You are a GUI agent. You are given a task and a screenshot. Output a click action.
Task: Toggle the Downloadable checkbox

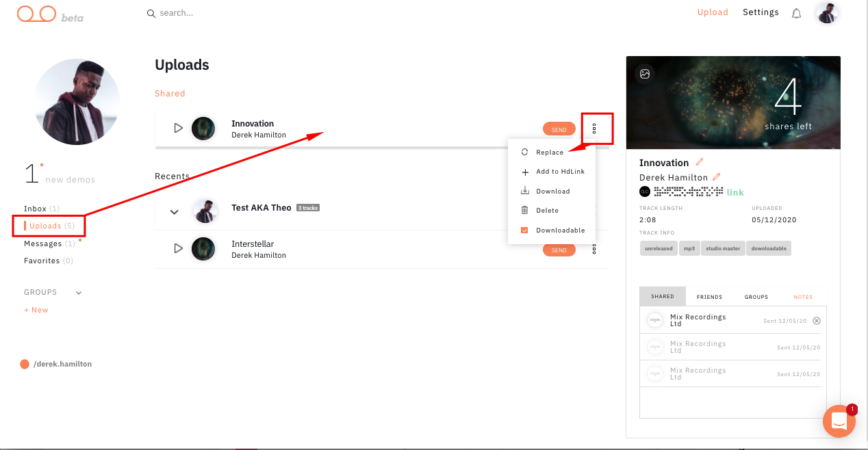(x=524, y=230)
